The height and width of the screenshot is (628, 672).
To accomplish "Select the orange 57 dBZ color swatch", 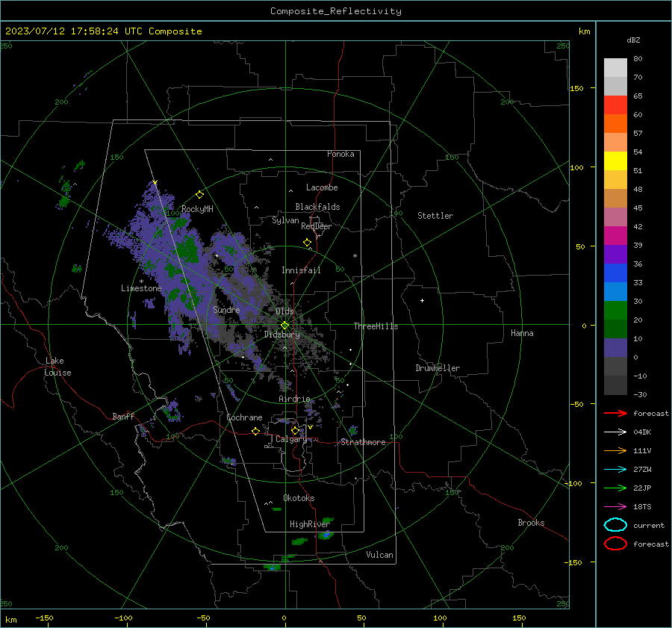I will 615,123.
